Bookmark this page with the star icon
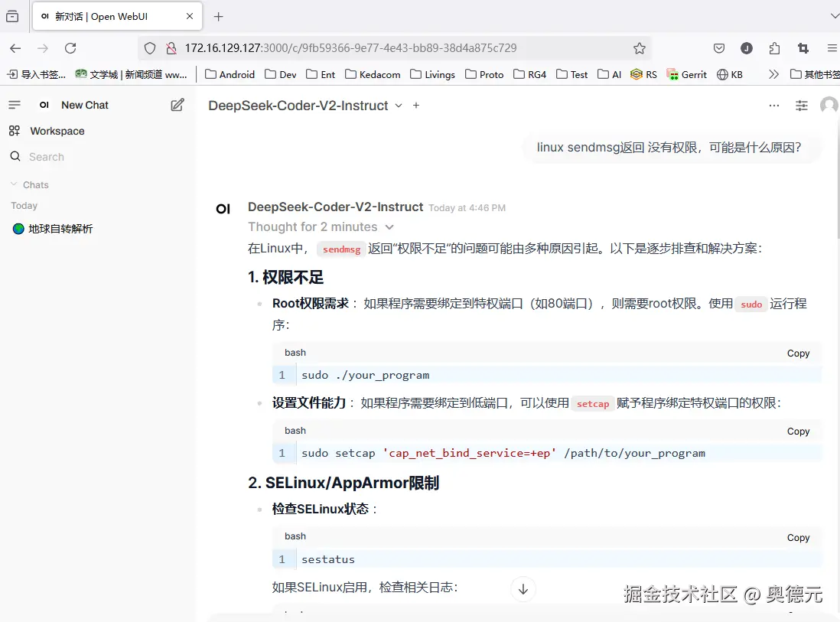 (639, 48)
